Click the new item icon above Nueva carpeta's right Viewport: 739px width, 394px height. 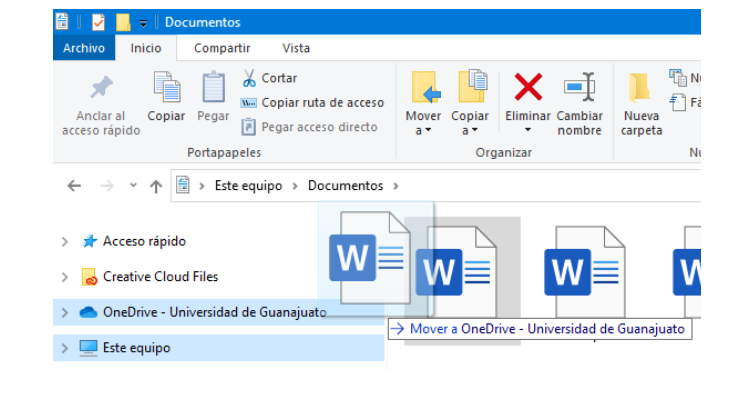click(678, 78)
